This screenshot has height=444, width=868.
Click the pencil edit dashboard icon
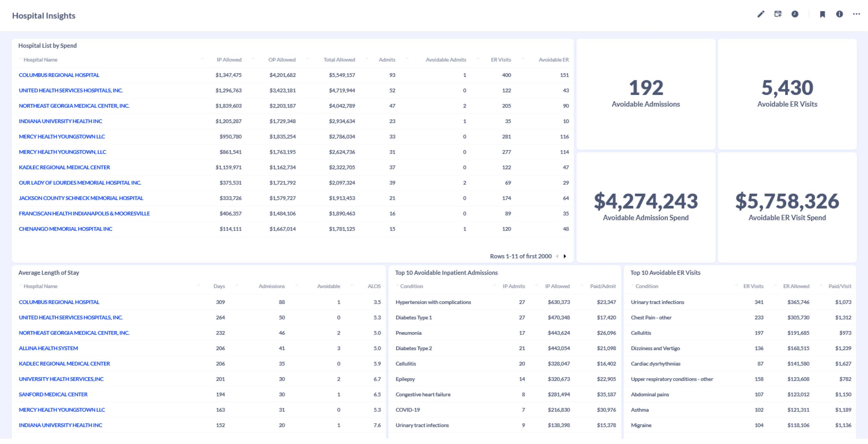761,14
